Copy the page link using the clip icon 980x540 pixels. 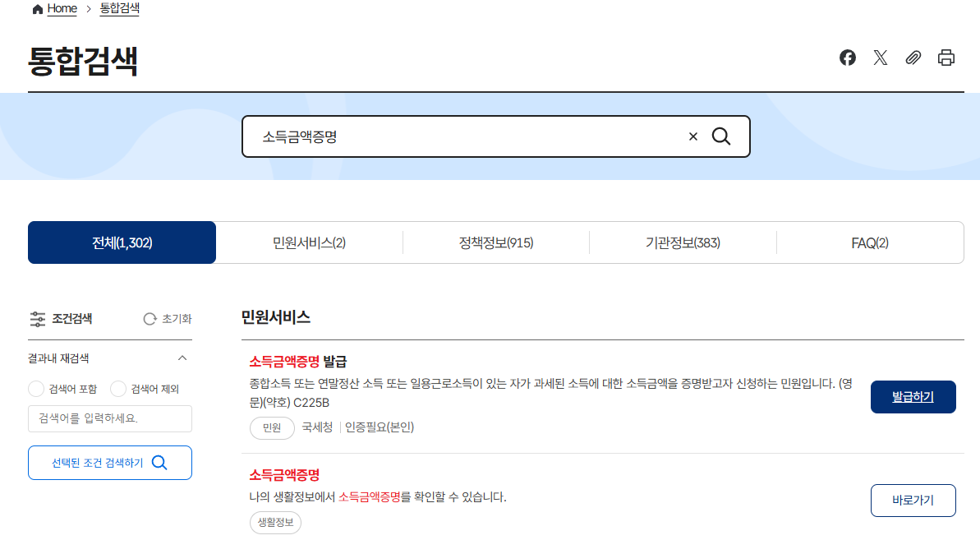click(913, 58)
